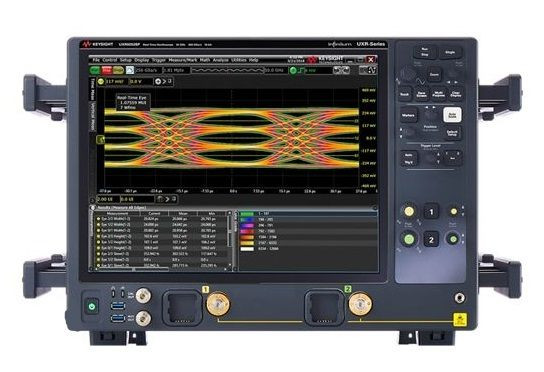Screen dimensions: 544x372
Task: Click the waveform icon at toolbar far right
Action: 372,70
